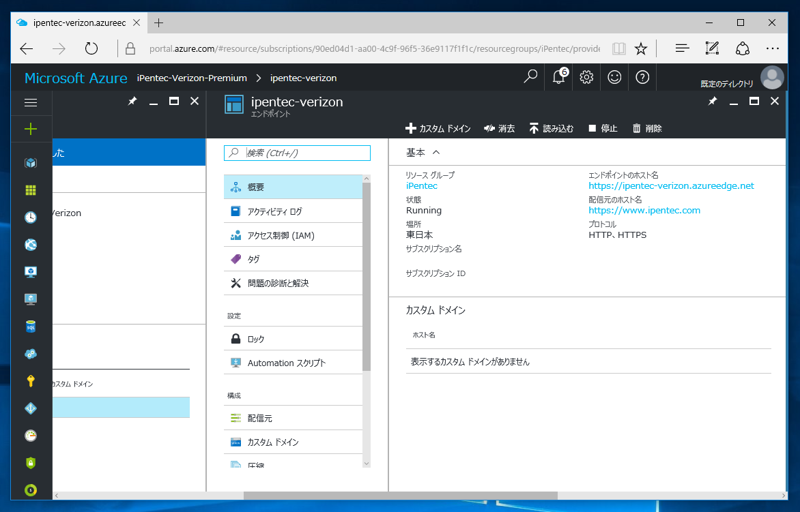800x512 pixels.
Task: Open the gauge Monitor icon in sidebar
Action: [x=31, y=436]
